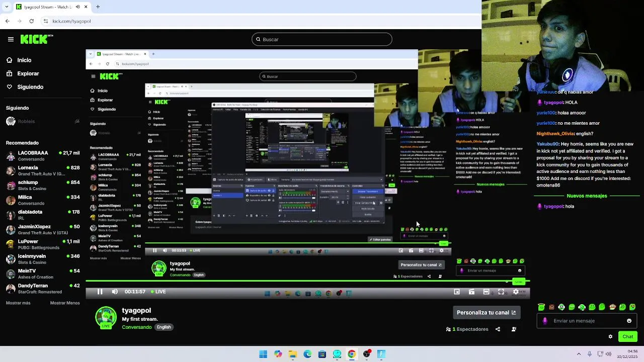Expand system tray hidden icons chevron
This screenshot has width=644, height=362.
pos(579,354)
